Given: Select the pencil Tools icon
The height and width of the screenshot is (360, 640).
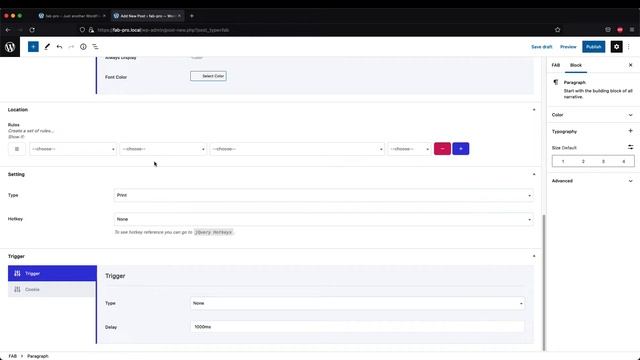Looking at the screenshot, I should (47, 47).
